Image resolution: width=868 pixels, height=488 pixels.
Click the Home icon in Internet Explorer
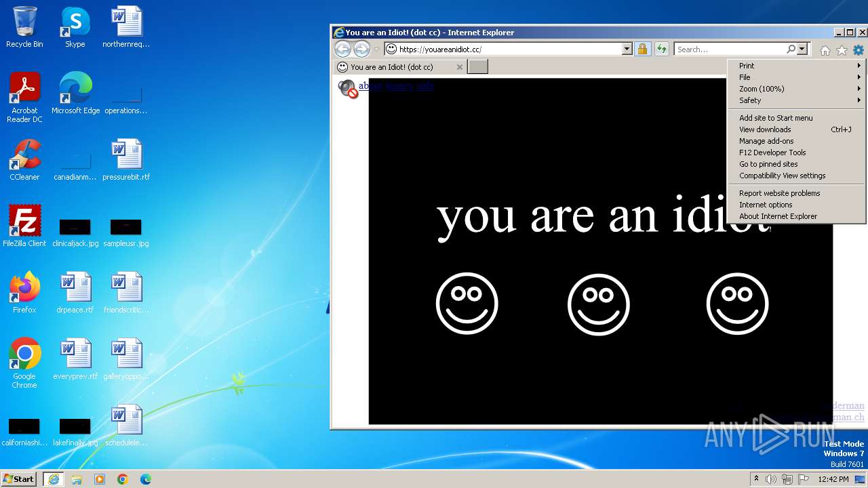point(825,50)
